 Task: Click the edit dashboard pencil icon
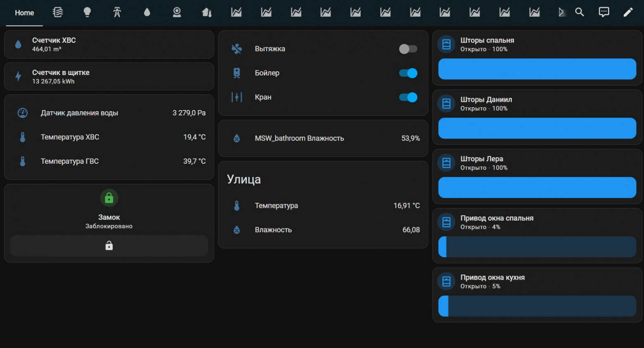pyautogui.click(x=628, y=12)
